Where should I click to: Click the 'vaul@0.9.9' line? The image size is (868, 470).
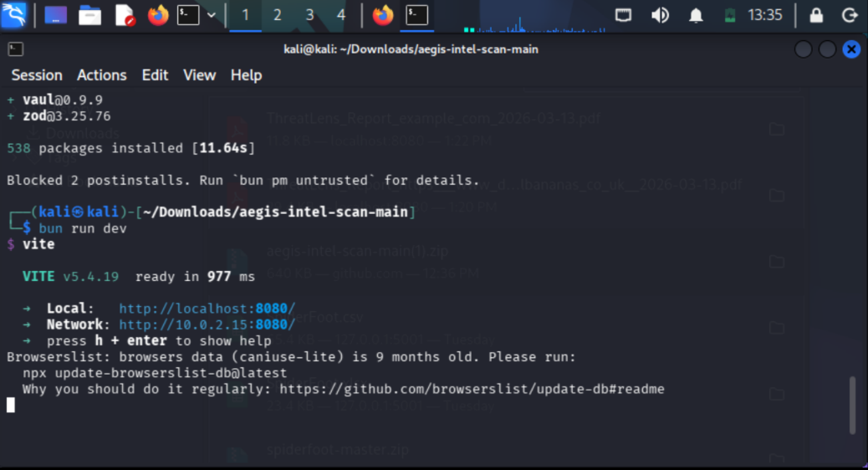point(63,100)
